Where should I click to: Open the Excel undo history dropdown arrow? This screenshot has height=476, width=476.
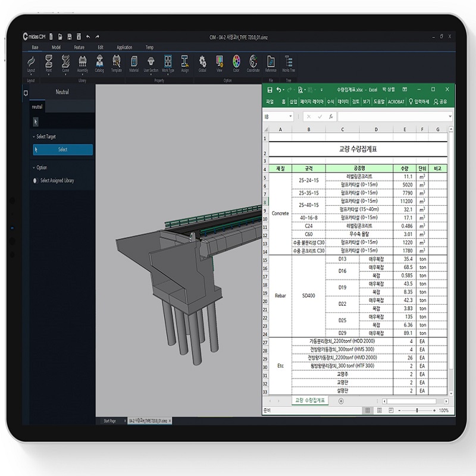tap(284, 90)
